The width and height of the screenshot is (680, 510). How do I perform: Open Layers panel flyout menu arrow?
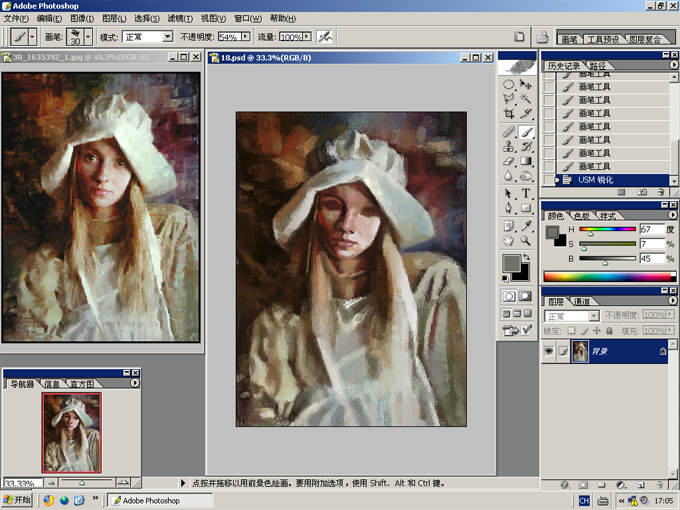point(673,300)
